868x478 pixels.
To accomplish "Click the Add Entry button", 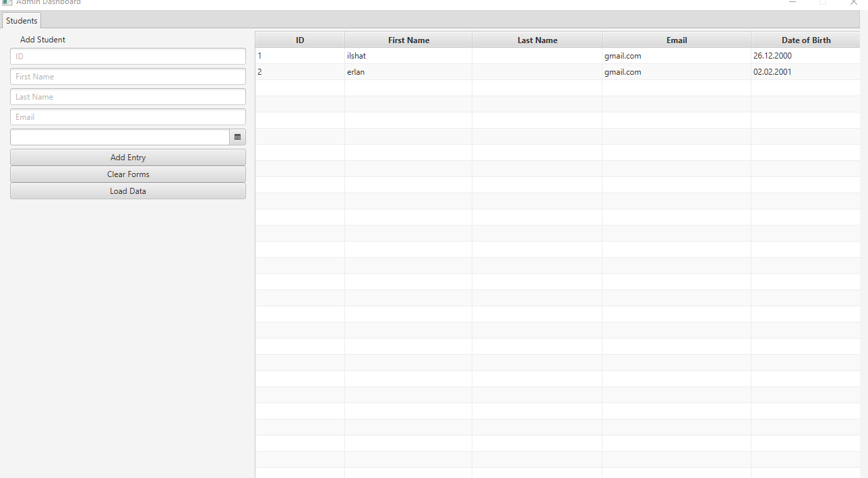I will 127,157.
